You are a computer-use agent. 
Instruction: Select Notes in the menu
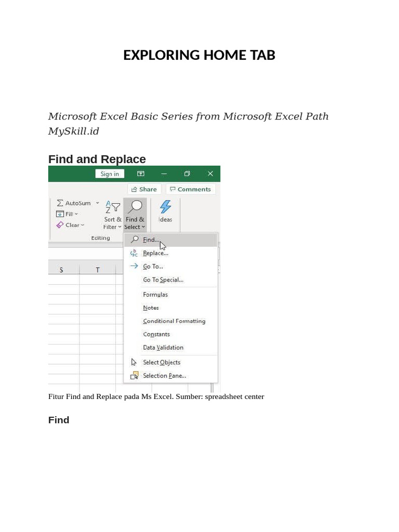click(x=170, y=308)
